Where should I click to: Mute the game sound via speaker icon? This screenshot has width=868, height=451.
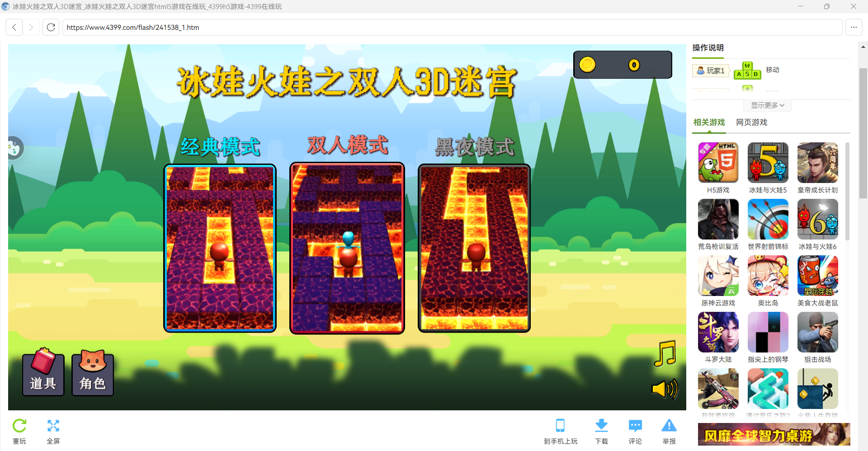click(664, 389)
